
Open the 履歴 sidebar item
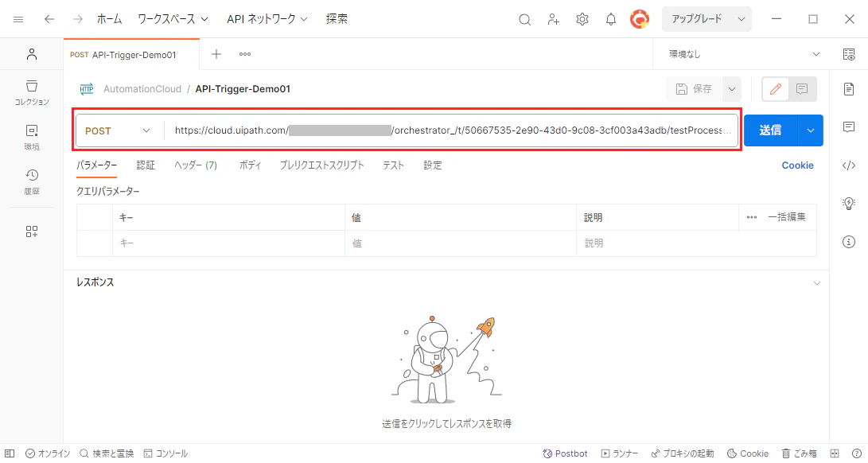[x=32, y=181]
